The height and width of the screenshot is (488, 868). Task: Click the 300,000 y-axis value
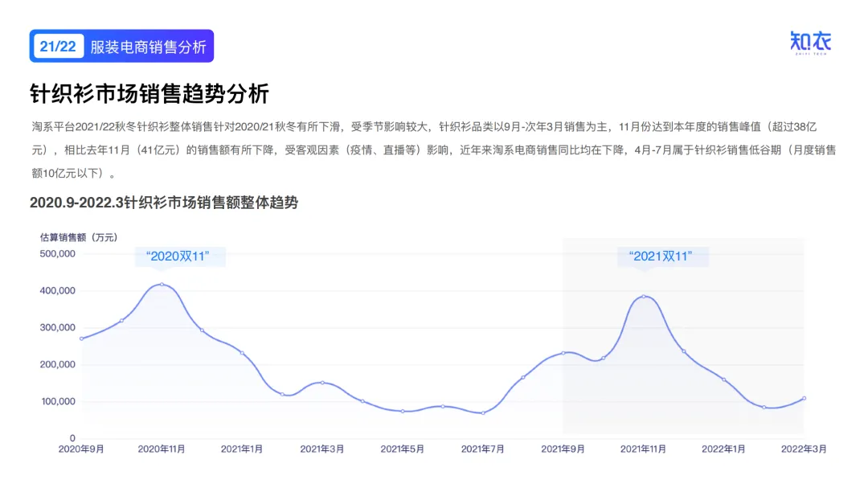coord(58,327)
